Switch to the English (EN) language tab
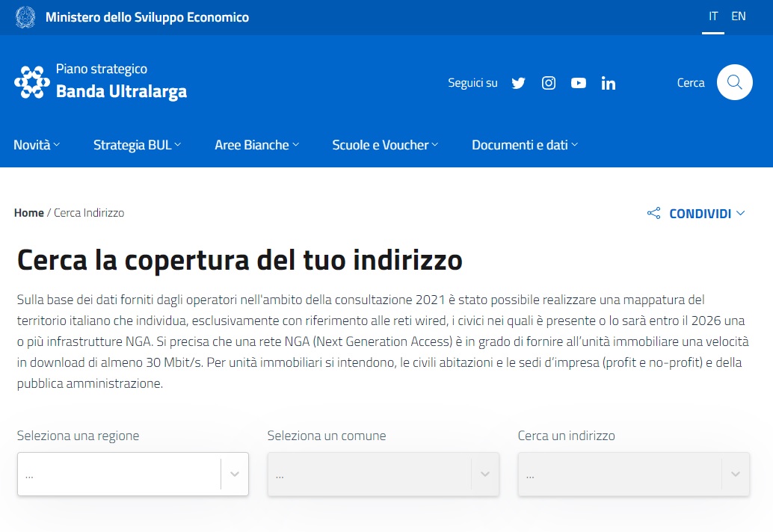Viewport: 773px width, 532px height. point(739,16)
